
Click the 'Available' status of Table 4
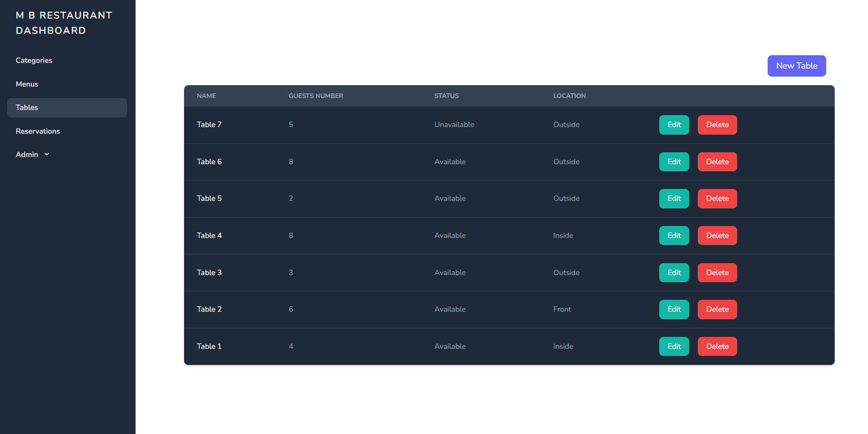pyautogui.click(x=450, y=236)
